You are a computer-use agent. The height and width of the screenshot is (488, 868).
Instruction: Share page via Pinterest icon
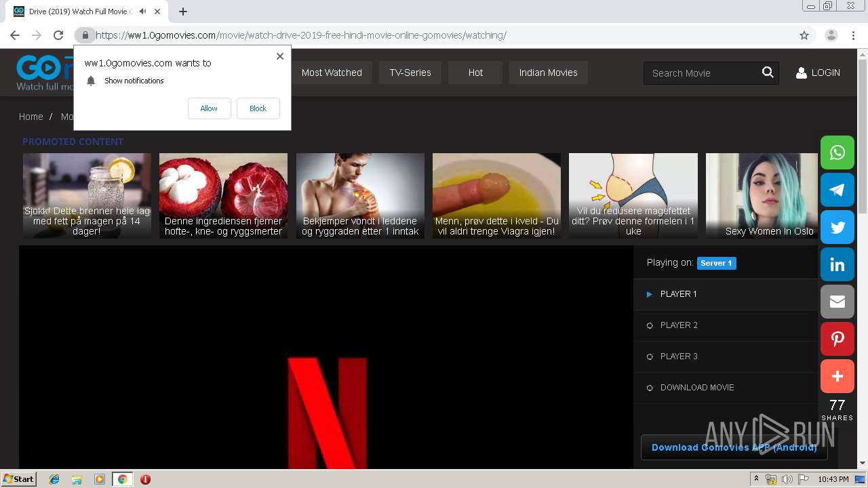point(837,339)
